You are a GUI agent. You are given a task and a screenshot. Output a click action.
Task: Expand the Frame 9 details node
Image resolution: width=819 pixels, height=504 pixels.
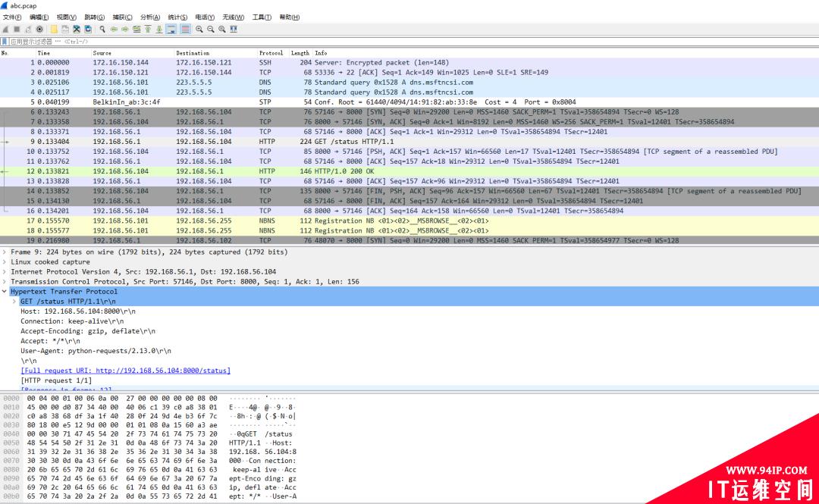[x=5, y=252]
